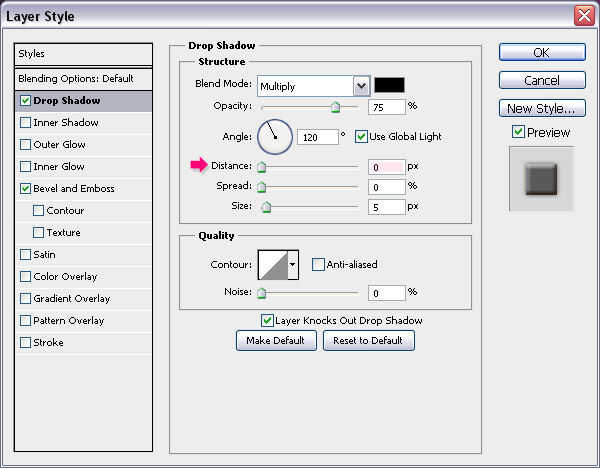Enable the Gradient Overlay checkbox
This screenshot has height=468, width=600.
point(25,298)
